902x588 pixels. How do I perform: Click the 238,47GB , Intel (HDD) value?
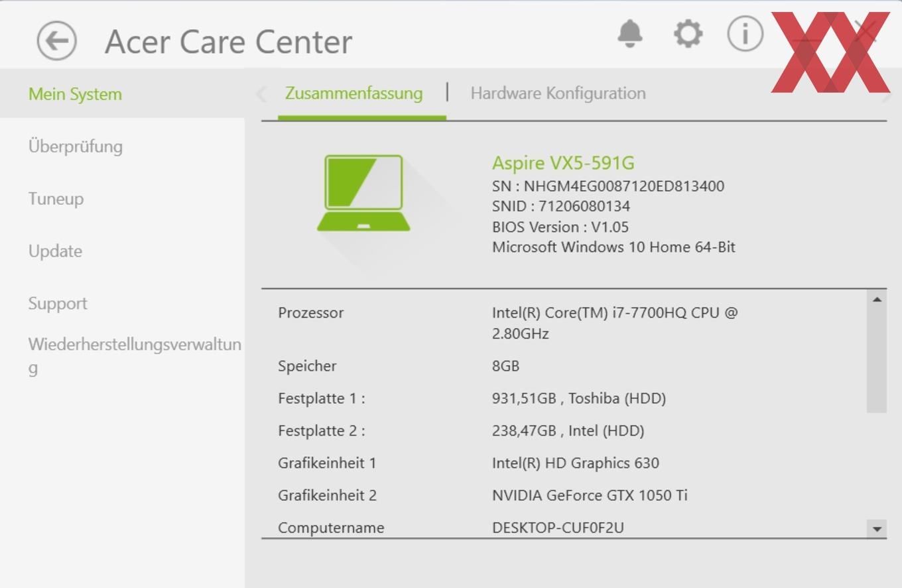tap(568, 431)
